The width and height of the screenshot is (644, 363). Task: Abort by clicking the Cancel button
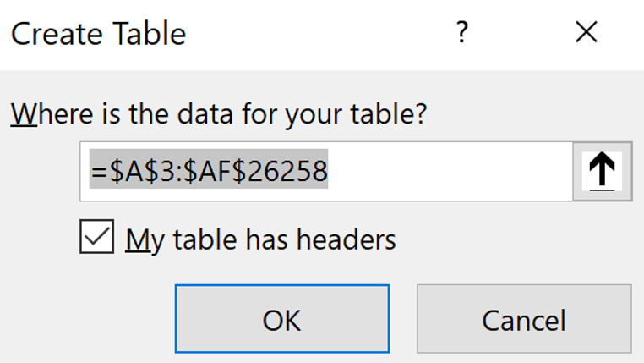pyautogui.click(x=524, y=319)
